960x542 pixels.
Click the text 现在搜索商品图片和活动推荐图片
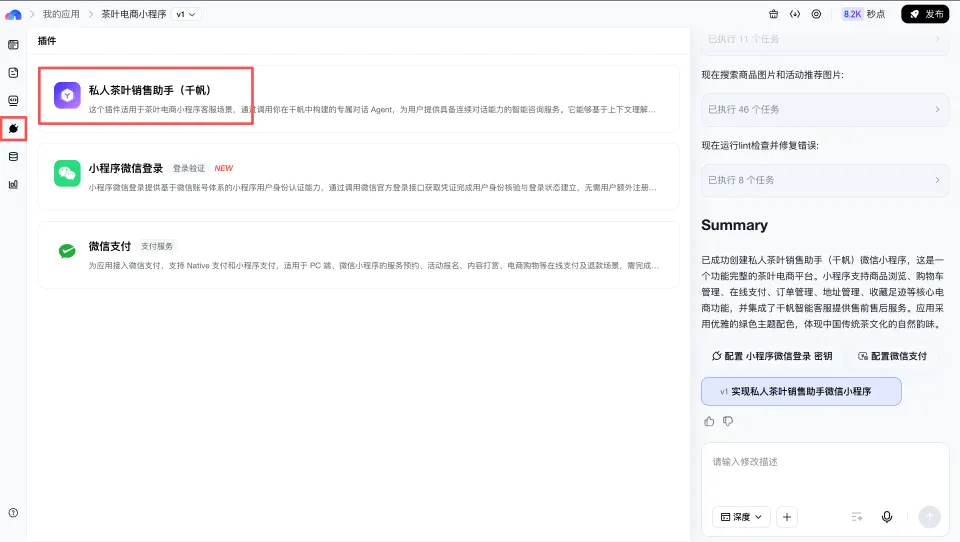[772, 75]
